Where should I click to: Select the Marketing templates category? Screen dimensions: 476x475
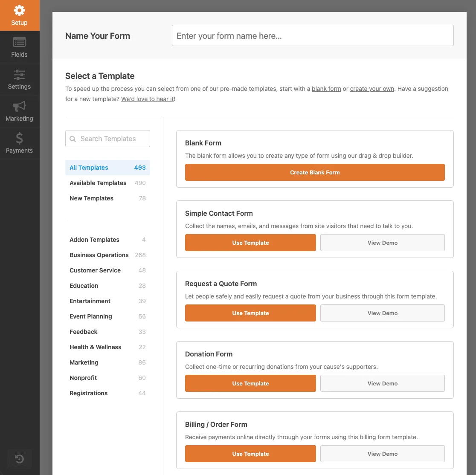(107, 362)
